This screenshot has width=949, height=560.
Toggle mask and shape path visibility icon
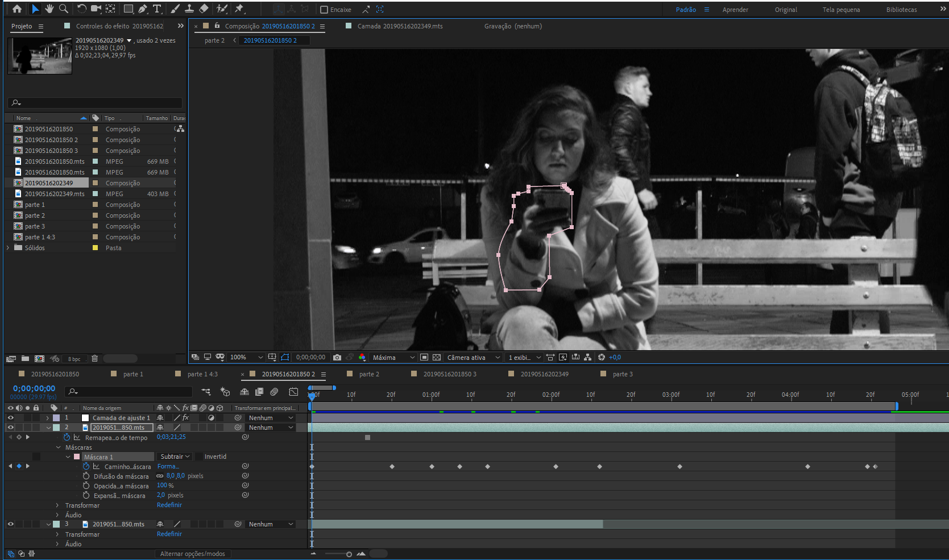285,358
